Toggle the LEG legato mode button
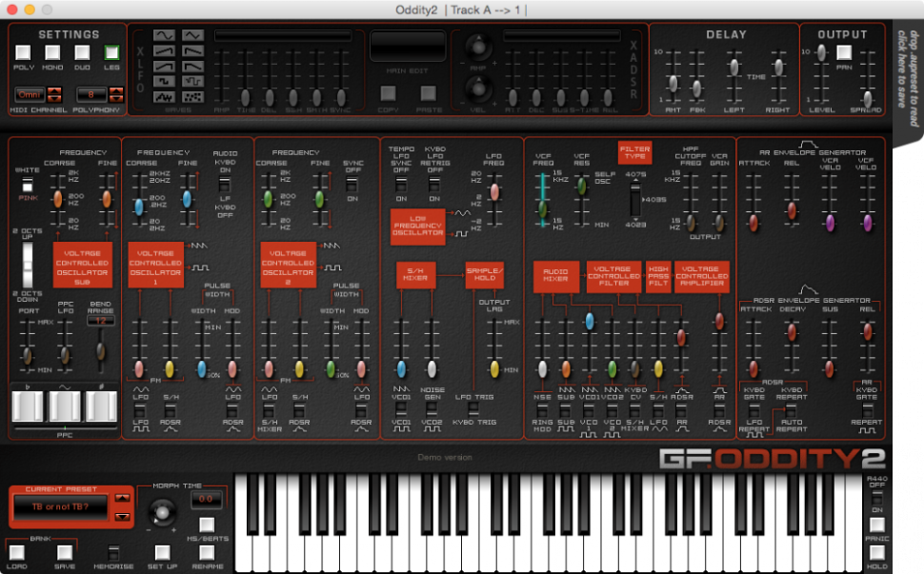Screen dimensions: 924x574 111,53
